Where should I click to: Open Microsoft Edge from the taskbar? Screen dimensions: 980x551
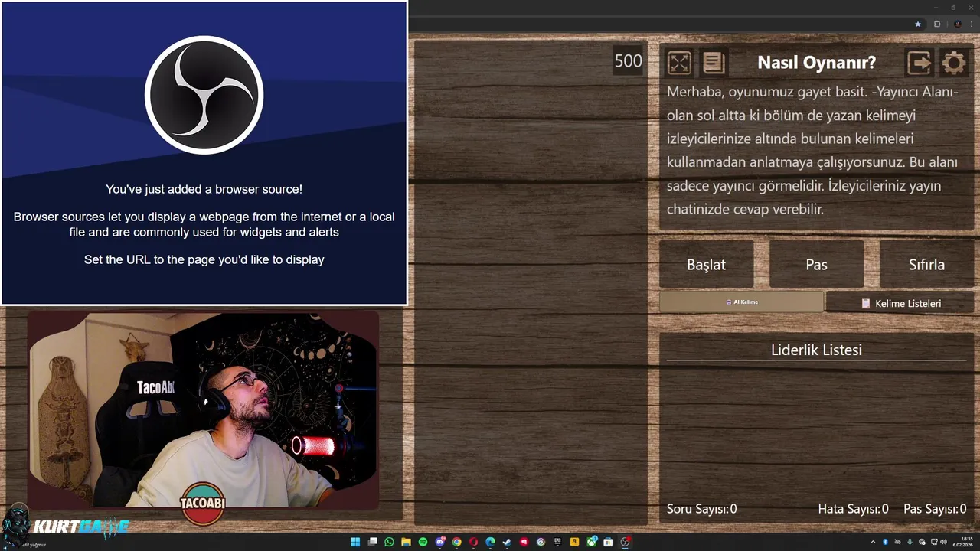click(x=491, y=542)
